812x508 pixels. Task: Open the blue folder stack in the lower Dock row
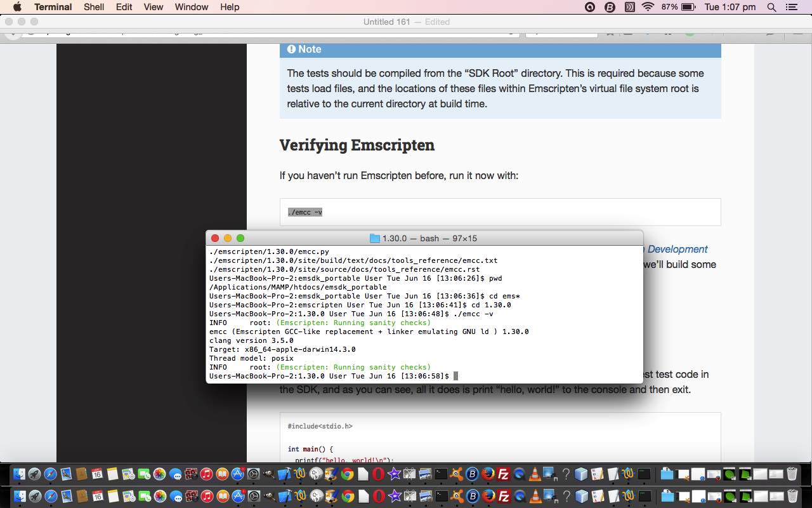(667, 495)
